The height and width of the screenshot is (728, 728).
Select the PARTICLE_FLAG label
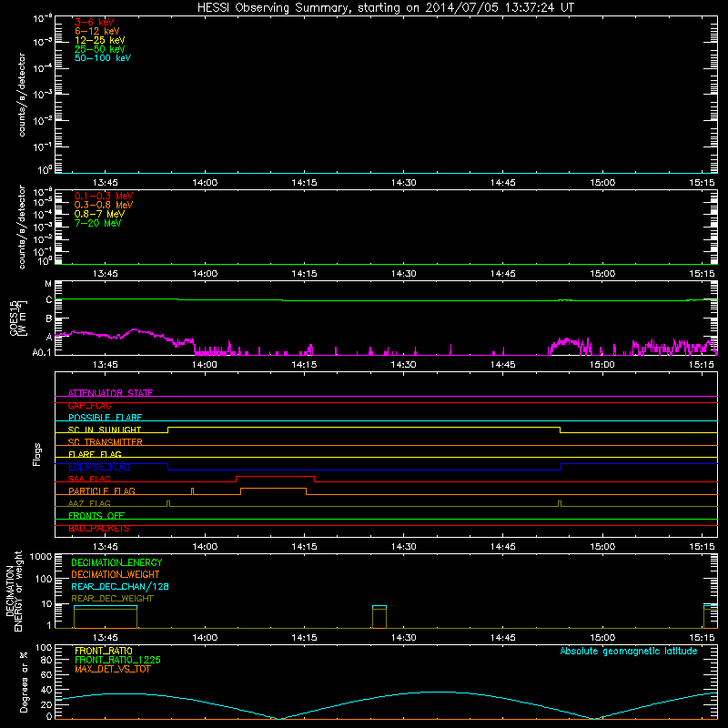tap(102, 490)
